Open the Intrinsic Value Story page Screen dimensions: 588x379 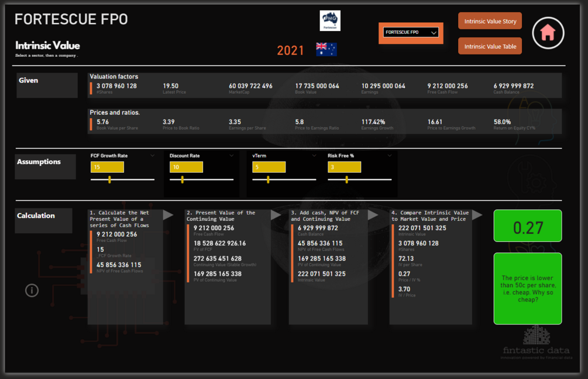(x=490, y=21)
